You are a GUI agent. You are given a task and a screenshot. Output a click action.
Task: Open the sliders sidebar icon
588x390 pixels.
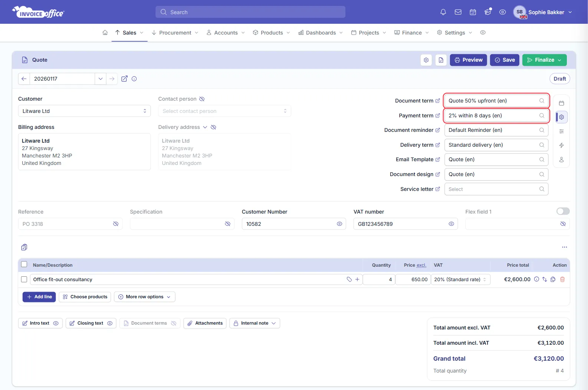tap(562, 131)
